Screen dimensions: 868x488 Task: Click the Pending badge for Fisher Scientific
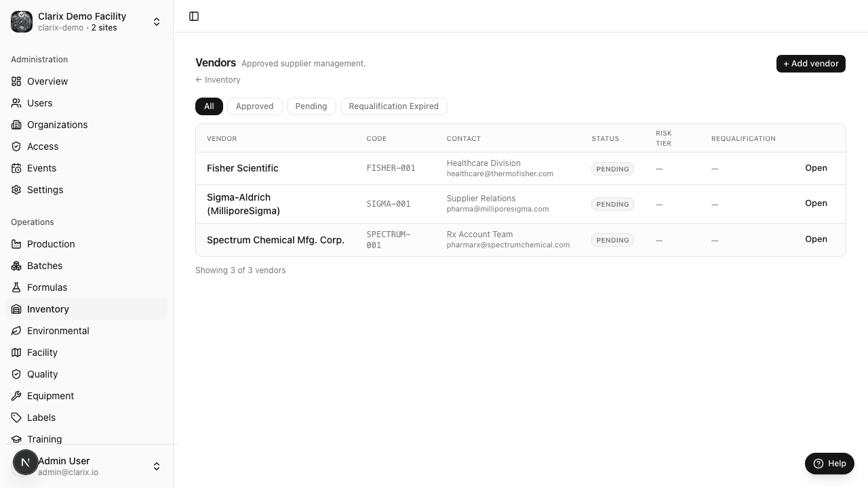click(x=612, y=169)
